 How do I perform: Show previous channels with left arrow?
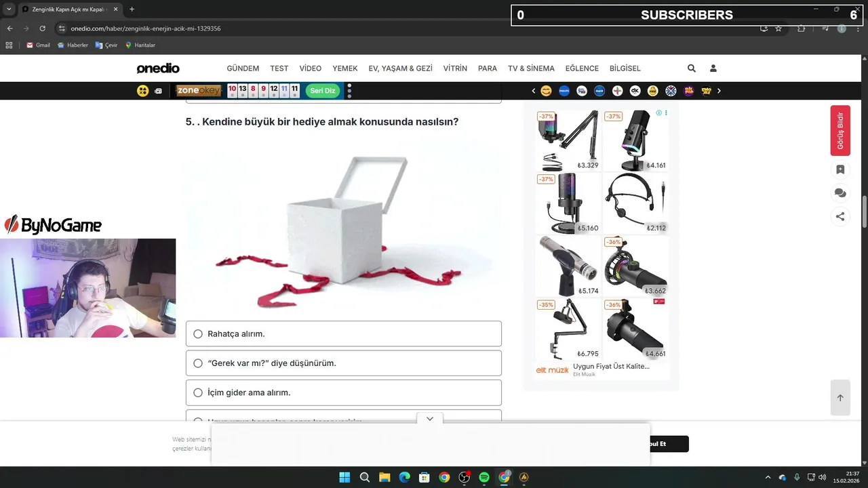[534, 91]
